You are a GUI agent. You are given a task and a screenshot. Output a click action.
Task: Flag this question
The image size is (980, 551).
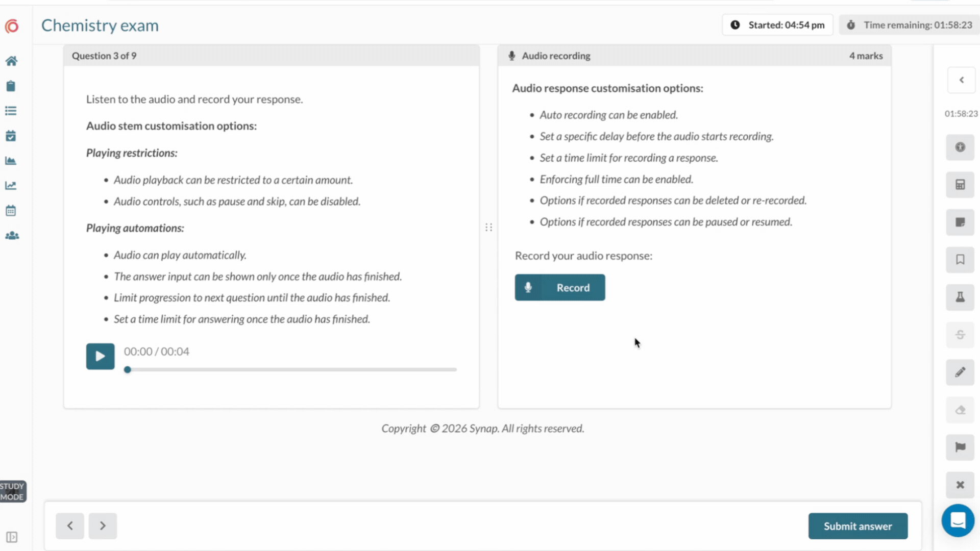pyautogui.click(x=960, y=447)
